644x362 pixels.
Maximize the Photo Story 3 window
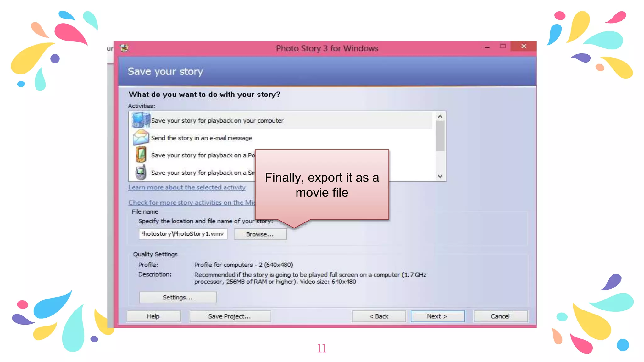coord(503,46)
